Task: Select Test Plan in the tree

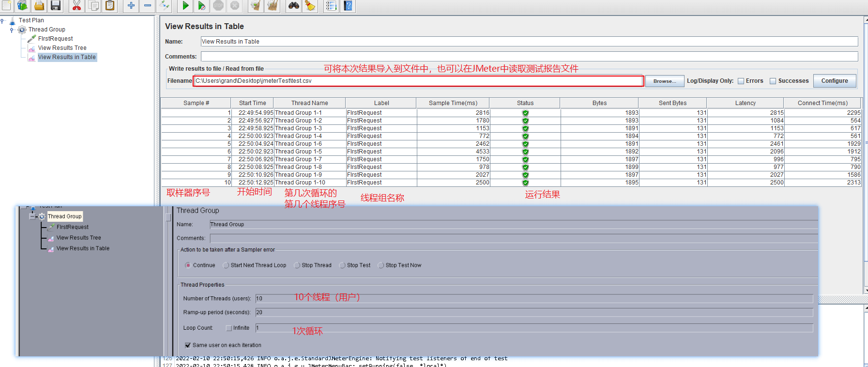Action: (x=31, y=20)
